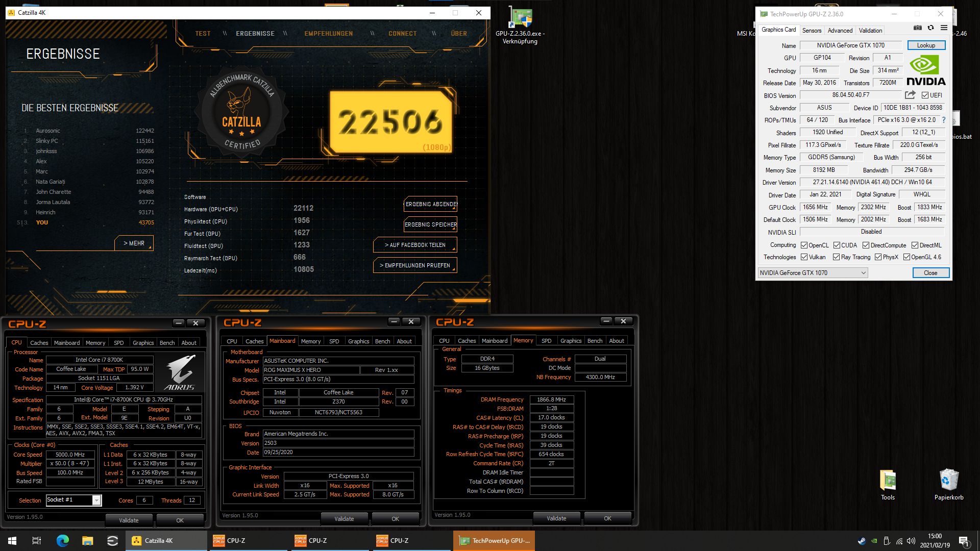Select the Graphics tab in the left CPU-Z window
This screenshot has height=551, width=980.
pos(143,343)
